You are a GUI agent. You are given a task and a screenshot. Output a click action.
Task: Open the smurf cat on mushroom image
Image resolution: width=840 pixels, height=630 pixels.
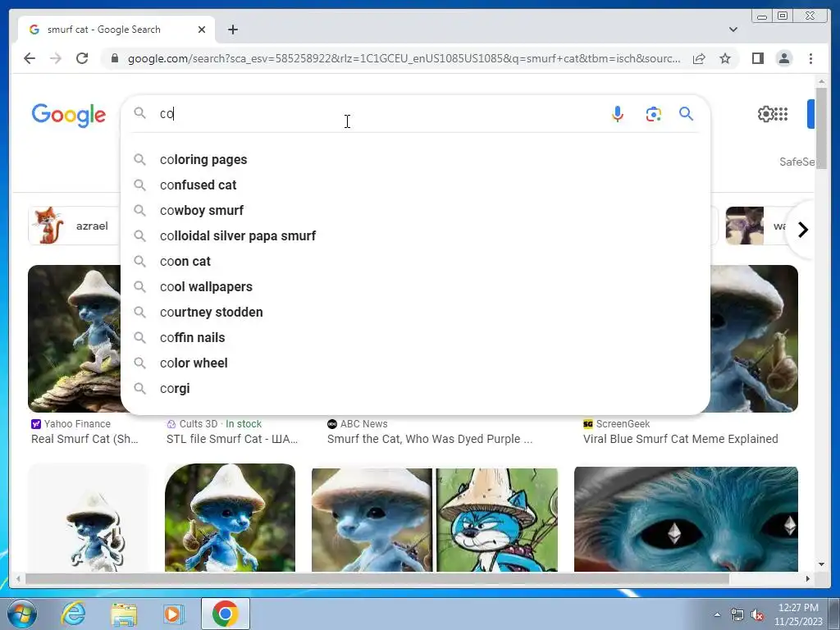coord(75,339)
